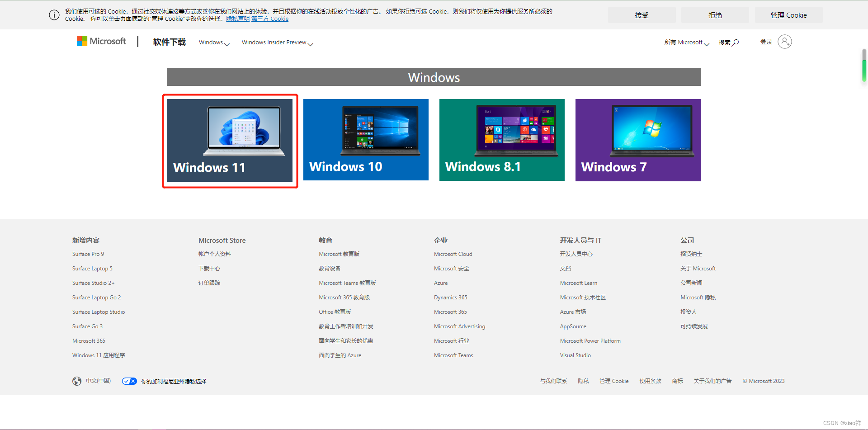Open the 管理 Cookie settings
Image resolution: width=868 pixels, height=430 pixels.
[789, 15]
